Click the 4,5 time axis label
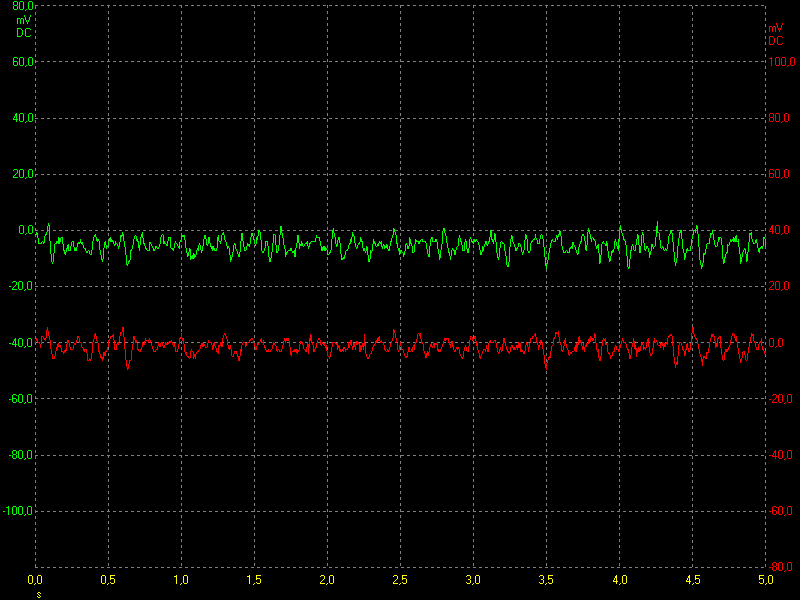The width and height of the screenshot is (800, 600). click(x=693, y=580)
